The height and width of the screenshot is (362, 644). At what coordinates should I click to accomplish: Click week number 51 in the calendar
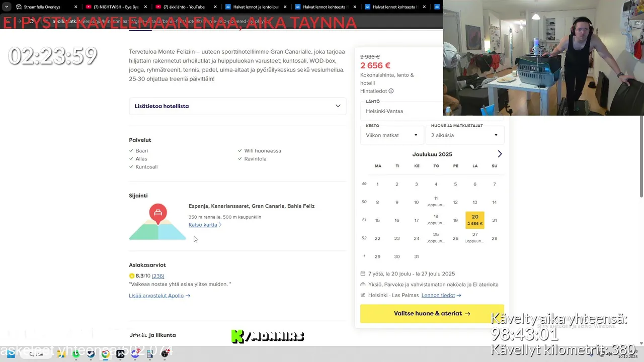[x=364, y=220]
